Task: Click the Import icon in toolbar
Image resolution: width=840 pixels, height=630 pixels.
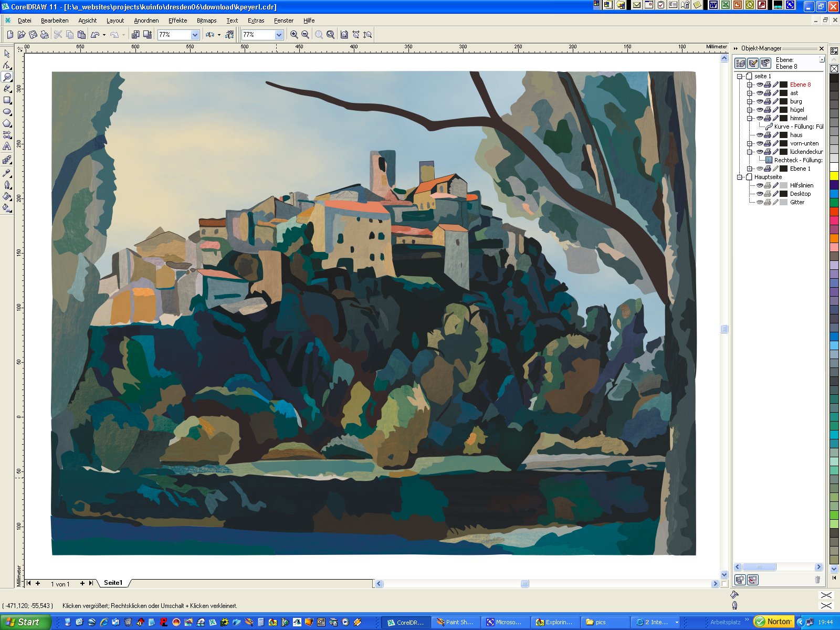Action: [x=135, y=35]
